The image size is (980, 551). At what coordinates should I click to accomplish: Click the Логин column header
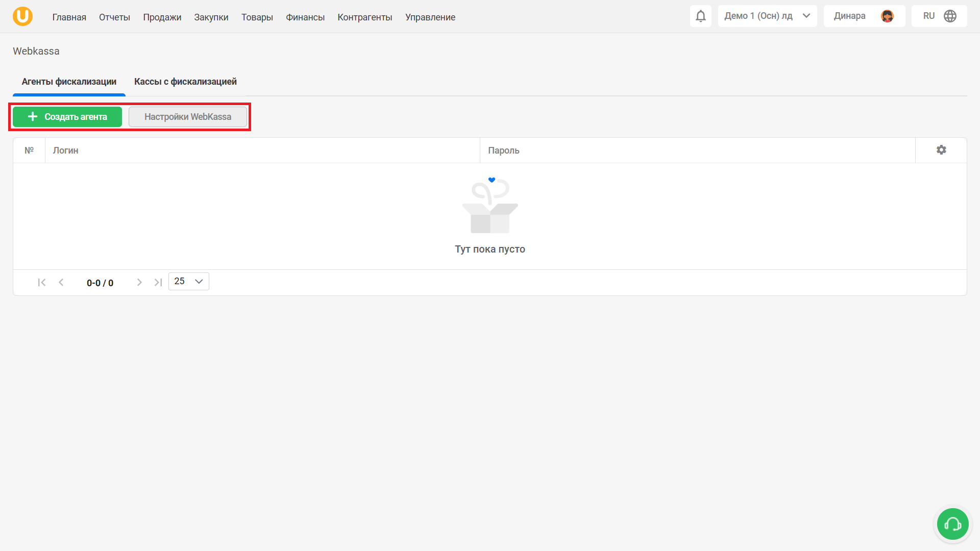pyautogui.click(x=66, y=151)
